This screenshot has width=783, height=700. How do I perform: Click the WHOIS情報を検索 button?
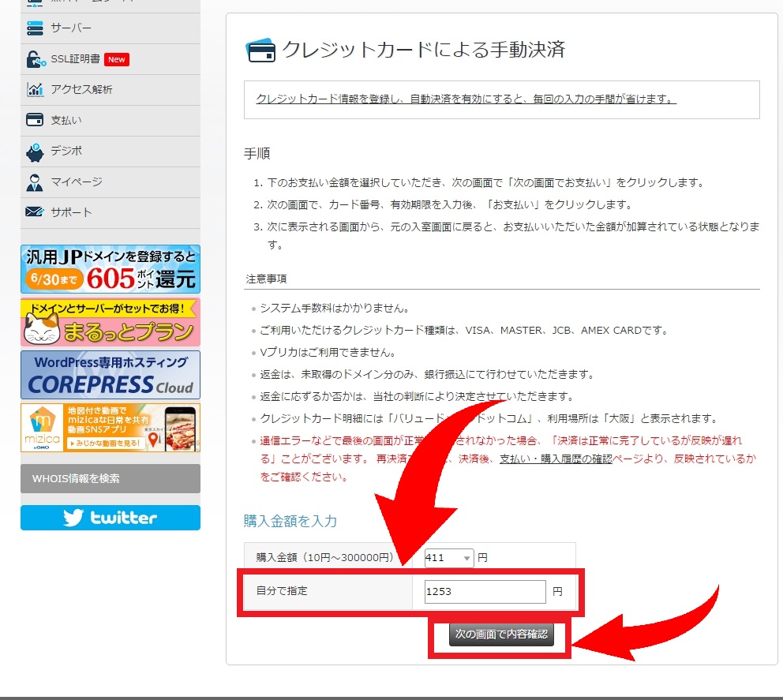point(111,478)
